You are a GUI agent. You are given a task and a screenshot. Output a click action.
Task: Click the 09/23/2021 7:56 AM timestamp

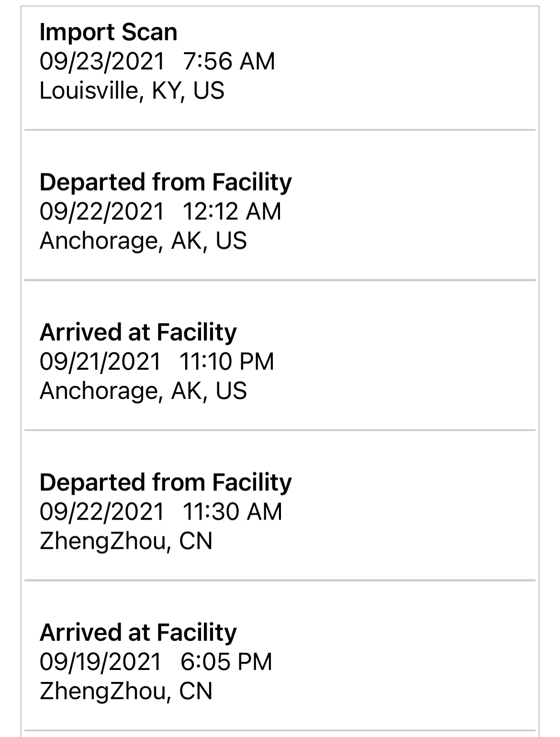[x=157, y=61]
